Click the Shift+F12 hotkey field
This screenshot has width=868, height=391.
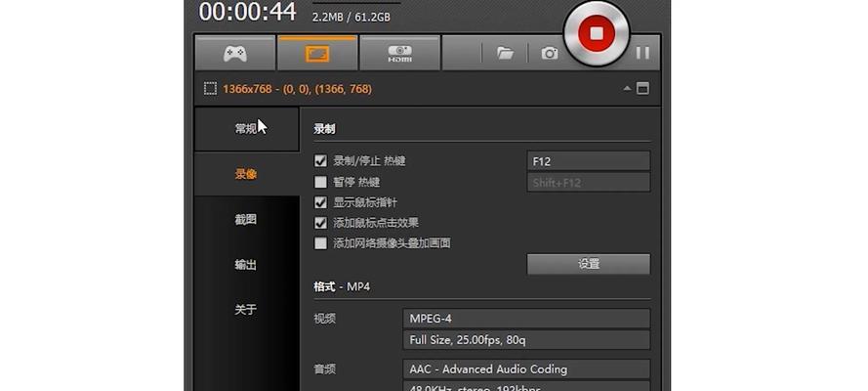pyautogui.click(x=589, y=182)
